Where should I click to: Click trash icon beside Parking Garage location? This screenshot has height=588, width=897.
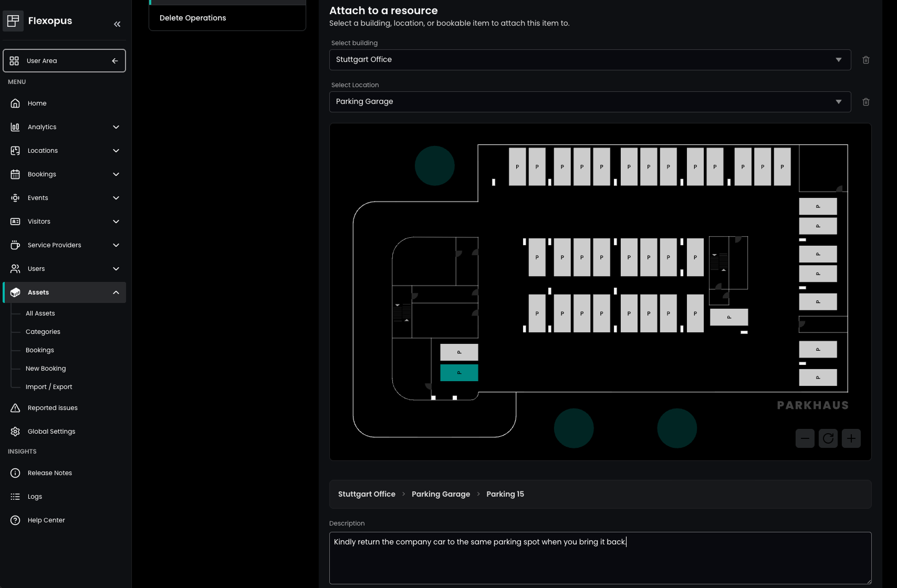pos(865,102)
